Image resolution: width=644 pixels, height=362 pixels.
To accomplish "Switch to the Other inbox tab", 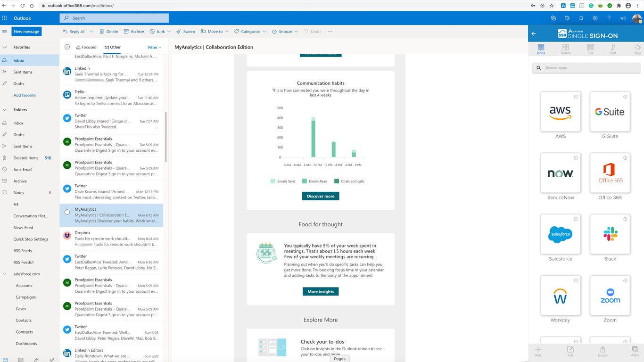I will (113, 47).
